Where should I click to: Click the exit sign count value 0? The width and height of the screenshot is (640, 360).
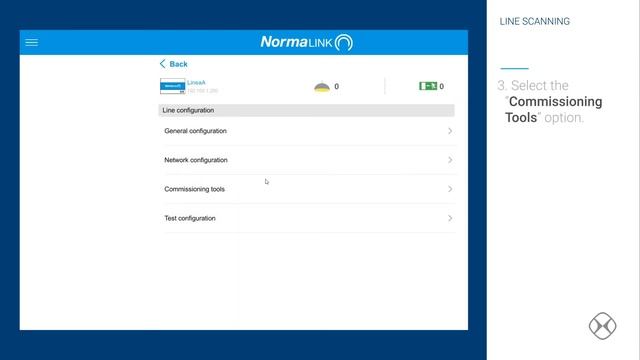point(442,87)
